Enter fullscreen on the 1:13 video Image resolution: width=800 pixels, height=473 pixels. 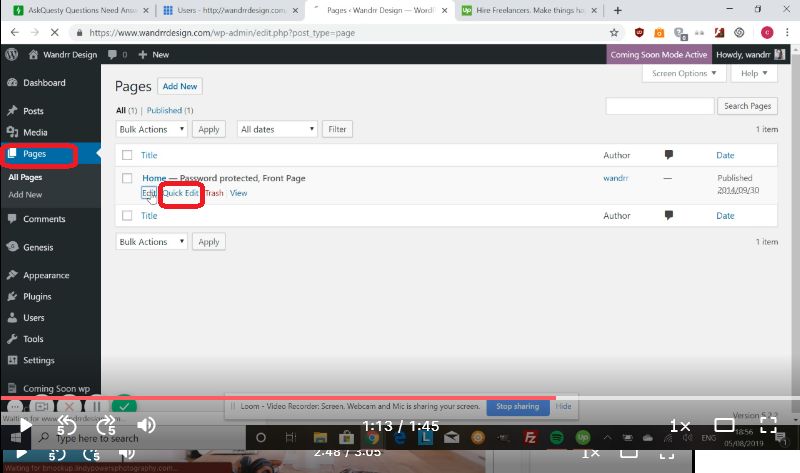tap(768, 425)
